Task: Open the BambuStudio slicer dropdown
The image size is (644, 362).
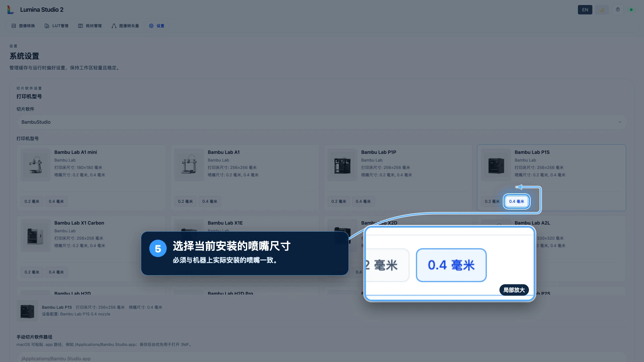Action: [x=322, y=122]
